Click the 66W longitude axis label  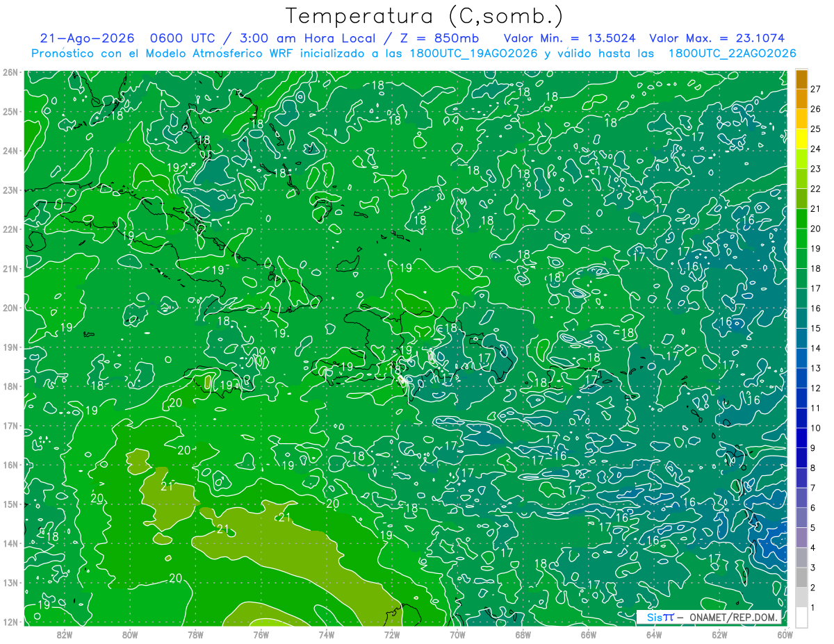pos(589,634)
